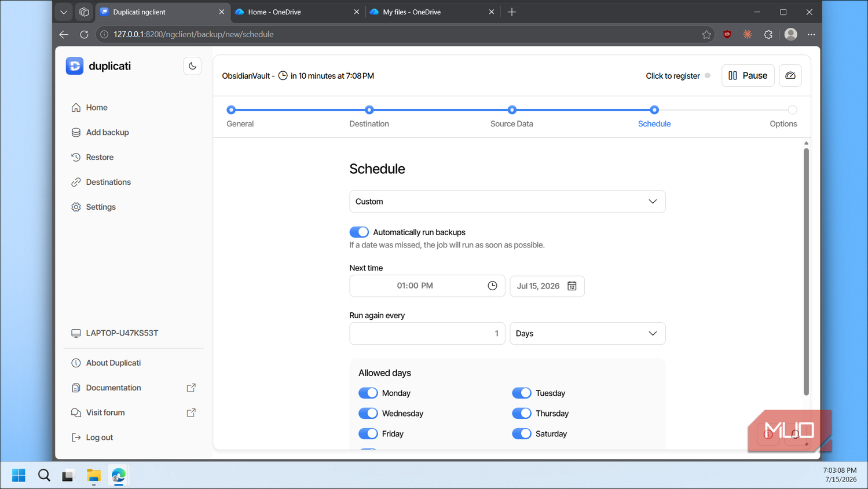
Task: Open the clock time picker icon
Action: pos(492,286)
